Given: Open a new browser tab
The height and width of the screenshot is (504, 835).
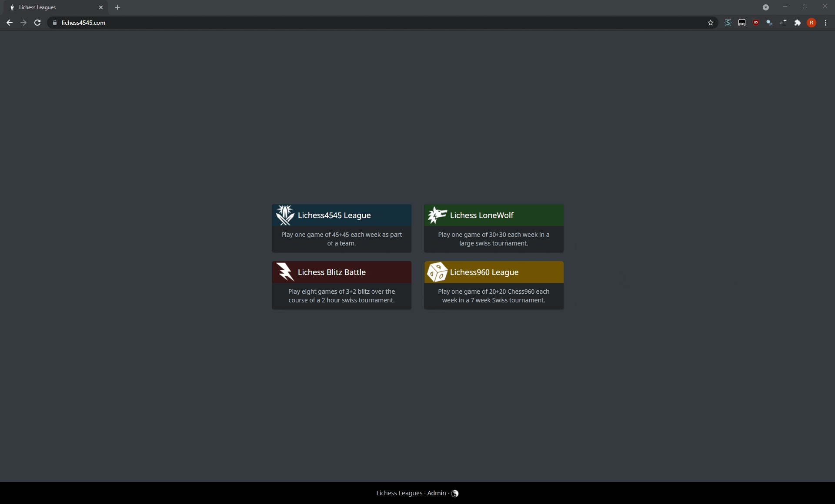Looking at the screenshot, I should pyautogui.click(x=117, y=7).
